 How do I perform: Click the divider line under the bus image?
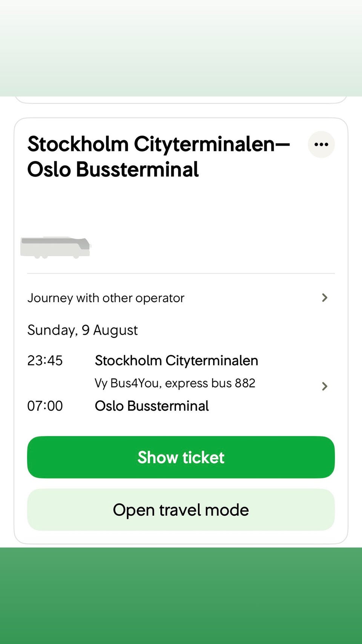point(181,273)
